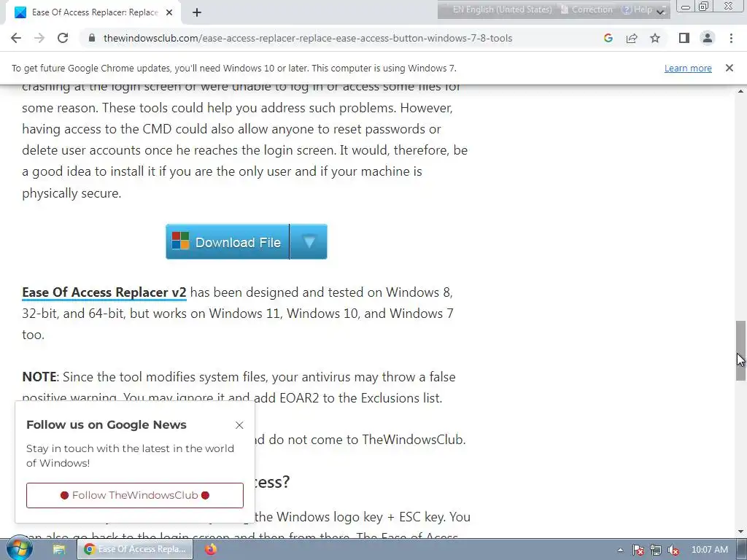Click the scrollbar down arrow
Viewport: 747px width, 560px height.
pyautogui.click(x=740, y=532)
